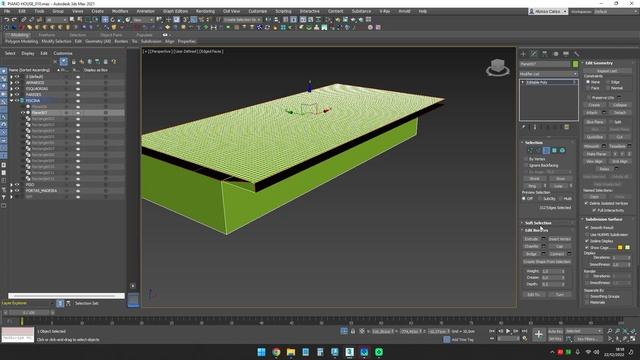
Task: Open Chrome from the taskbar
Action: pyautogui.click(x=276, y=352)
